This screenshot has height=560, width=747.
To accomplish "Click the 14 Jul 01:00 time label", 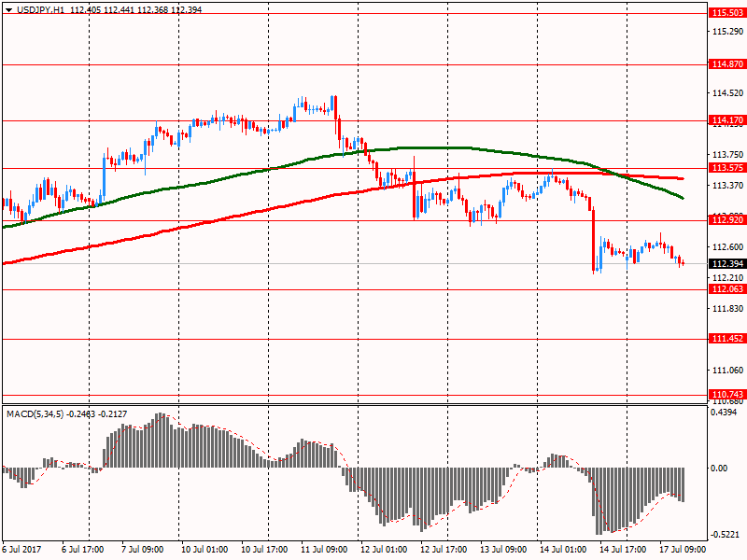I will (x=563, y=549).
